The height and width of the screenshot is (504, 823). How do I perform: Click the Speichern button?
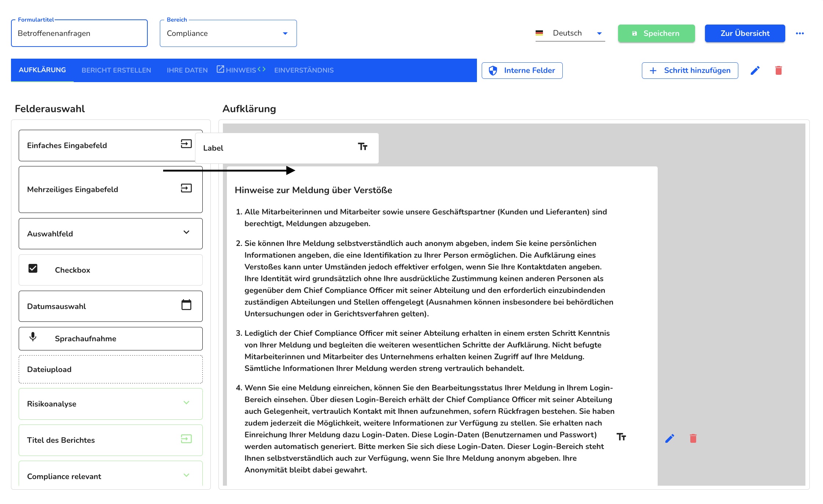pos(656,33)
